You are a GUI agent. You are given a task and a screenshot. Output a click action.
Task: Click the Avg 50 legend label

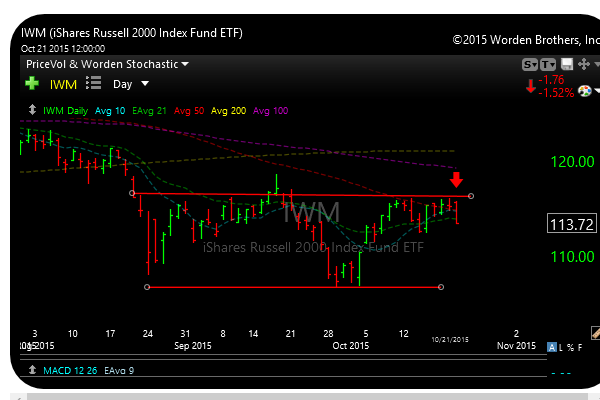pyautogui.click(x=189, y=111)
